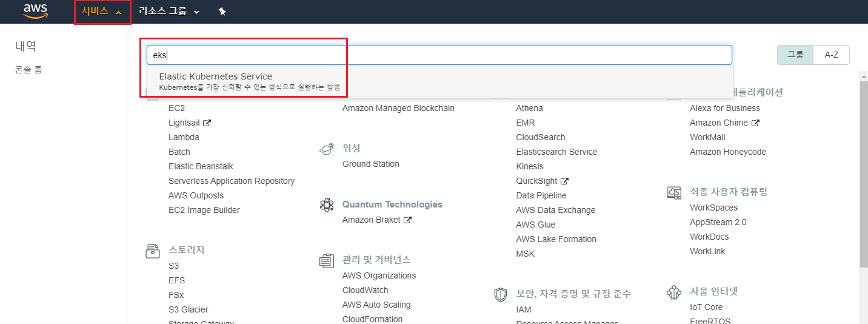Open Batch service
This screenshot has width=868, height=324.
pyautogui.click(x=179, y=152)
